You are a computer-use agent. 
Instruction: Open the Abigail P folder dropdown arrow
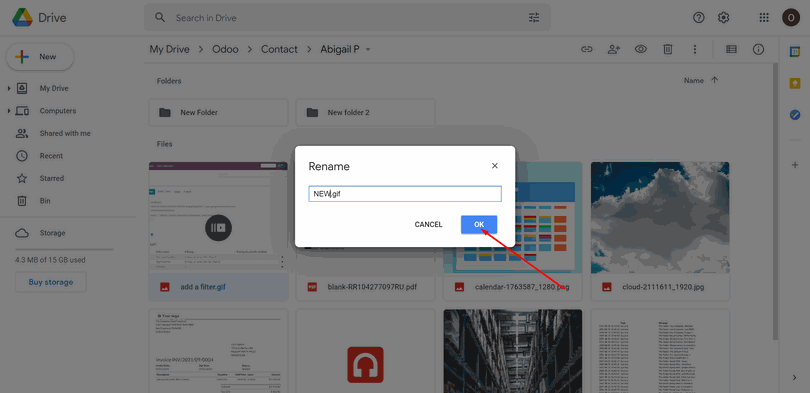368,50
